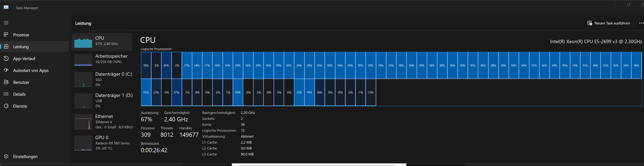Image resolution: width=644 pixels, height=166 pixels.
Task: Open the hamburger navigation menu
Action: tap(6, 23)
